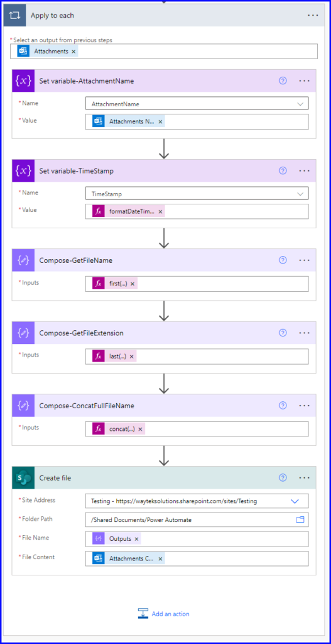Remove the Outputs token from File Name
The height and width of the screenshot is (644, 331).
pyautogui.click(x=136, y=538)
